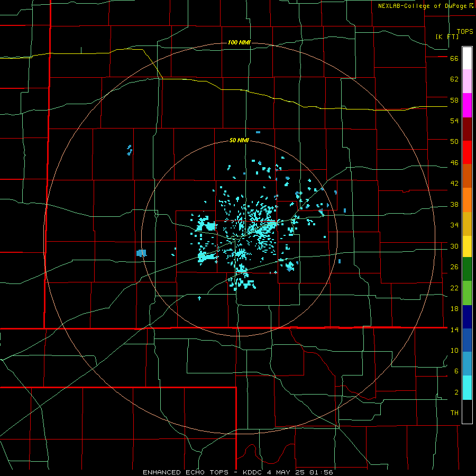The image size is (476, 476).
Task: Select the KDDC station identifier
Action: click(x=253, y=472)
